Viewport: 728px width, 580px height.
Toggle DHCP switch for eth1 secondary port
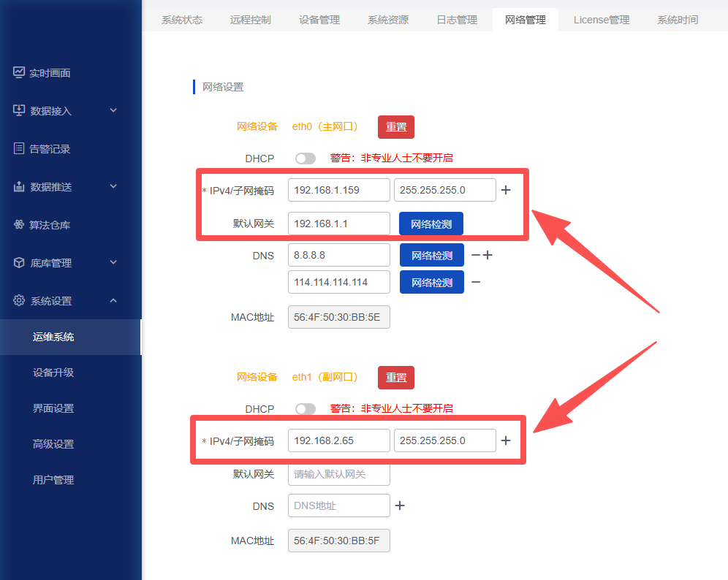306,409
